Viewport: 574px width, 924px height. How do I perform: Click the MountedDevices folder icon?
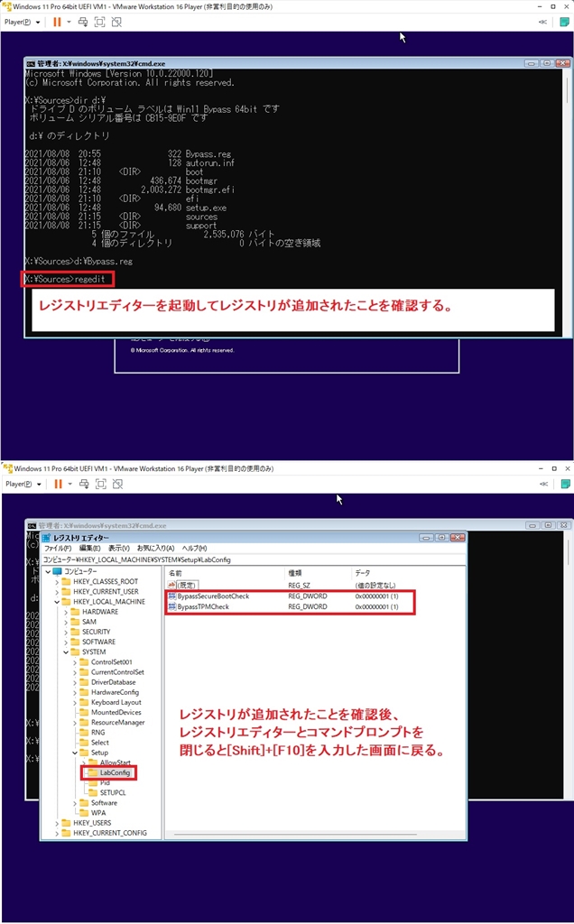(84, 713)
